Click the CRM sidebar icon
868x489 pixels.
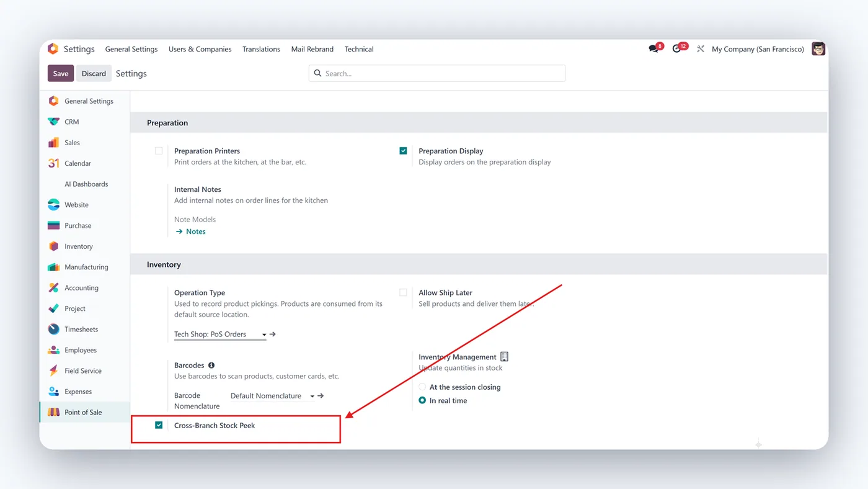[54, 122]
